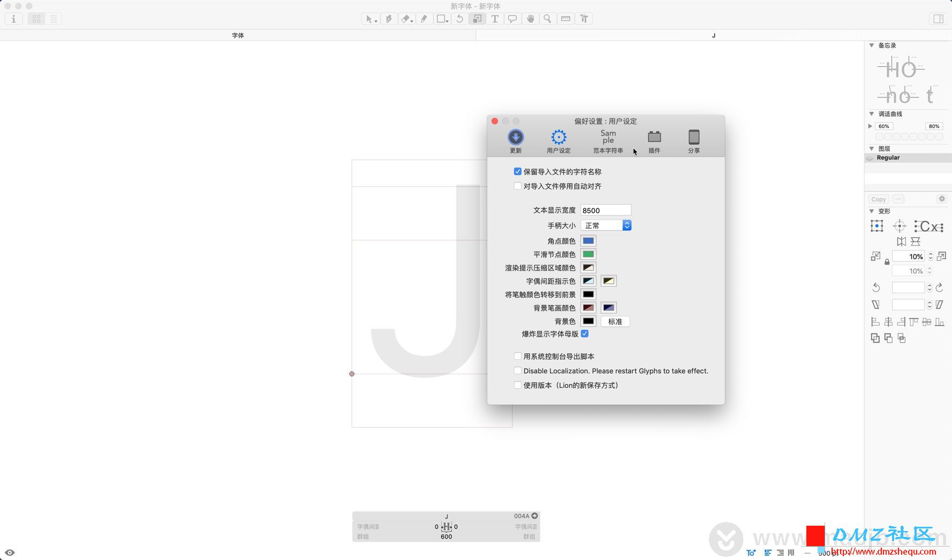Screen dimensions: 952x560
Task: Click the scale-down icon in transform panel
Action: (x=875, y=256)
